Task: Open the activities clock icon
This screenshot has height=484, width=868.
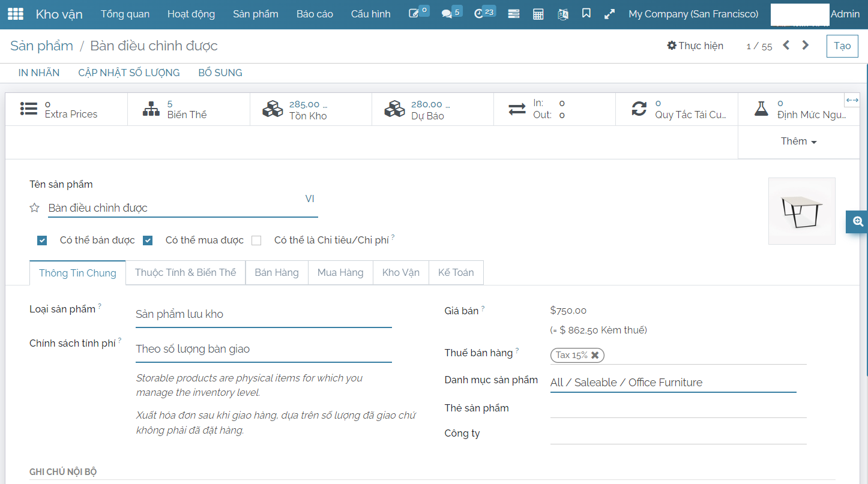Action: point(478,14)
